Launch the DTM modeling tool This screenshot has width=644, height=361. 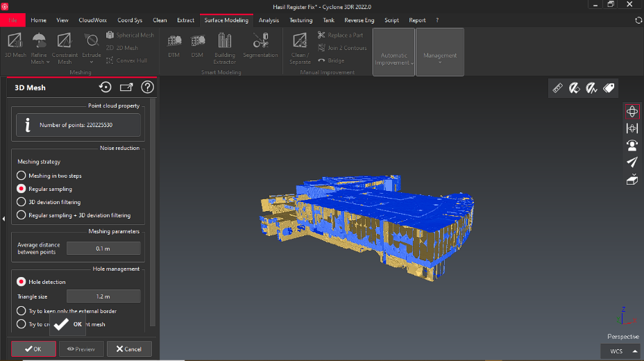pyautogui.click(x=173, y=45)
